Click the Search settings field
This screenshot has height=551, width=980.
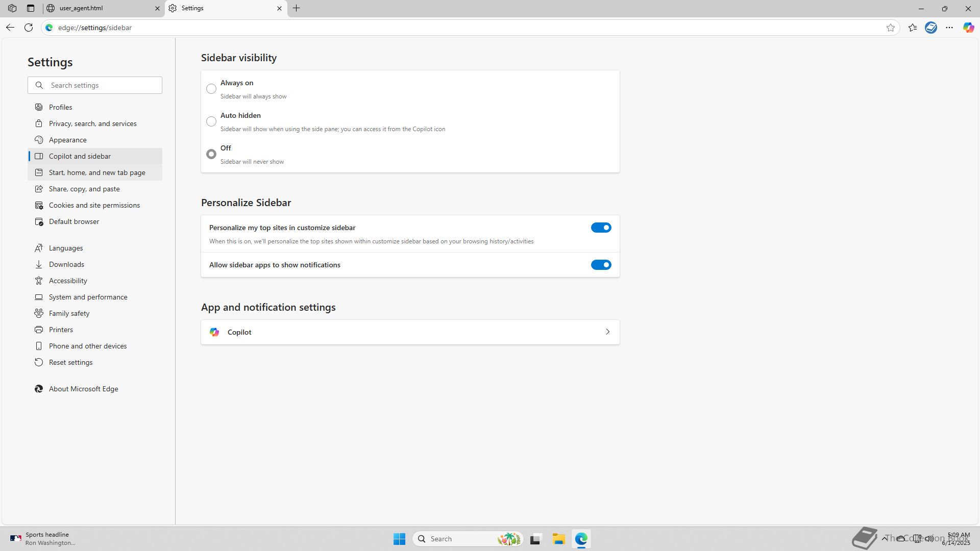[102, 85]
